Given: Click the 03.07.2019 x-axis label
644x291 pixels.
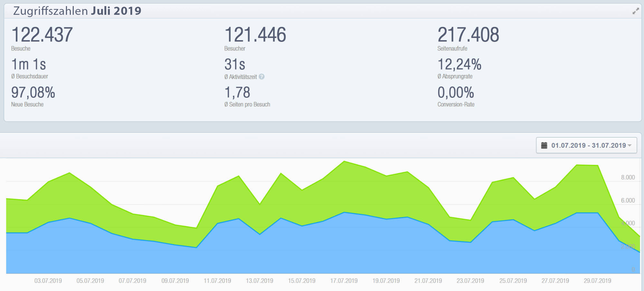Looking at the screenshot, I should coord(48,281).
